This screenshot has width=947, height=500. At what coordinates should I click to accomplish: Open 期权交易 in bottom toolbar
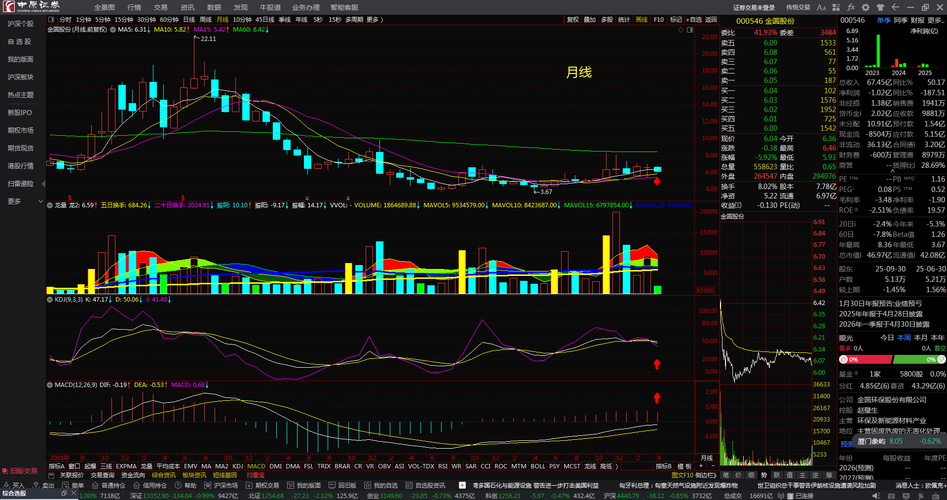click(262, 485)
